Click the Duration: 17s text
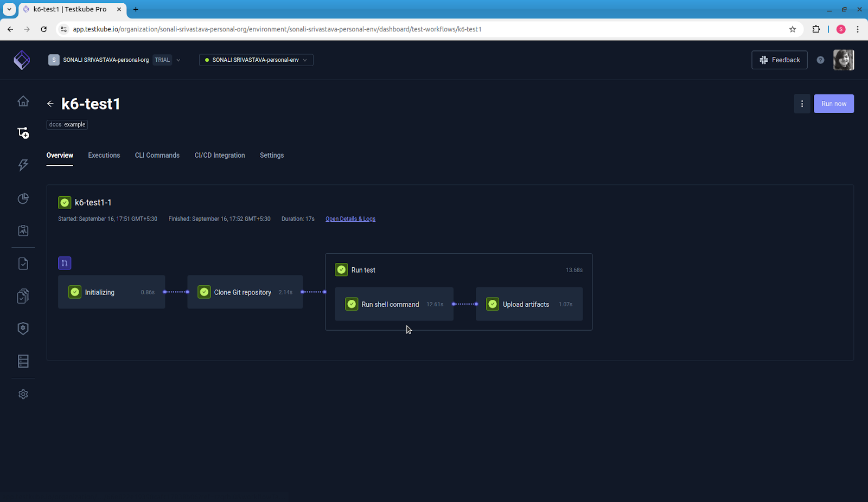Viewport: 868px width, 502px height. [x=298, y=219]
